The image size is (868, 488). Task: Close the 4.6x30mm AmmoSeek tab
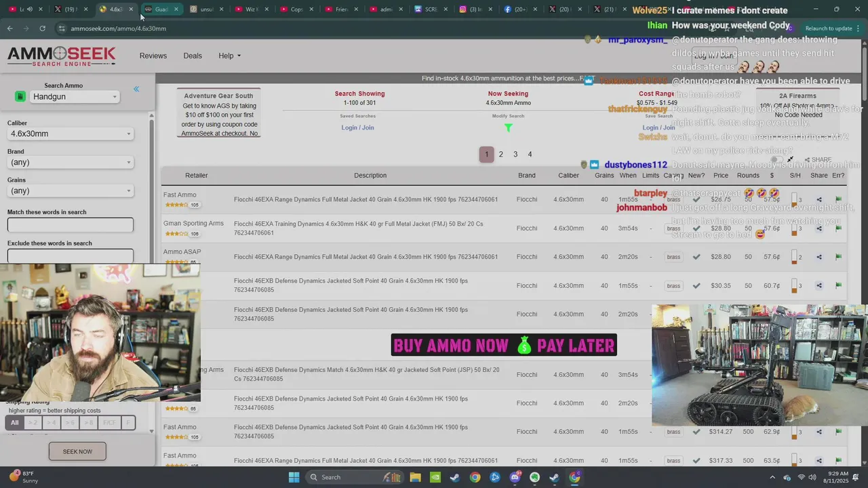point(131,9)
